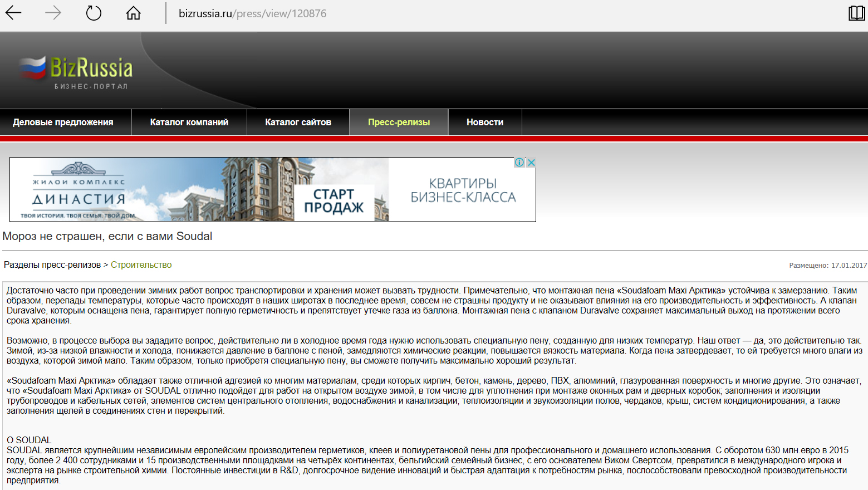This screenshot has width=868, height=490.
Task: Open the Строительство category link
Action: (141, 265)
